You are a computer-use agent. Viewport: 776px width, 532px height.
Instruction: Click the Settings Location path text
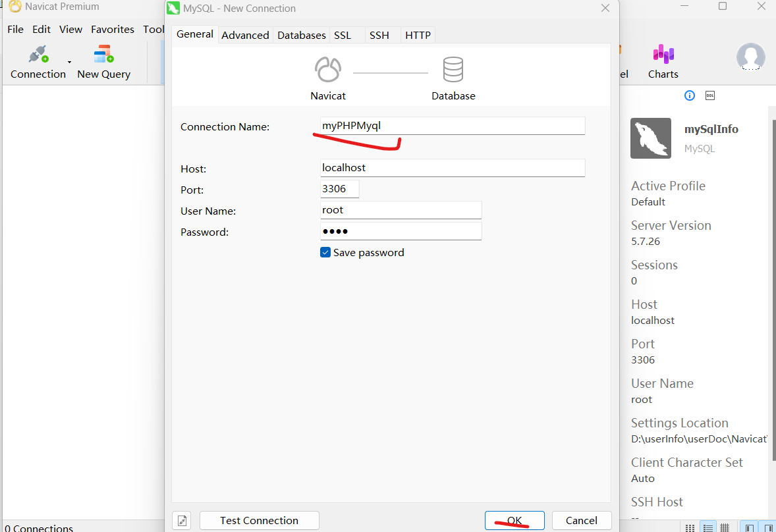coord(699,439)
